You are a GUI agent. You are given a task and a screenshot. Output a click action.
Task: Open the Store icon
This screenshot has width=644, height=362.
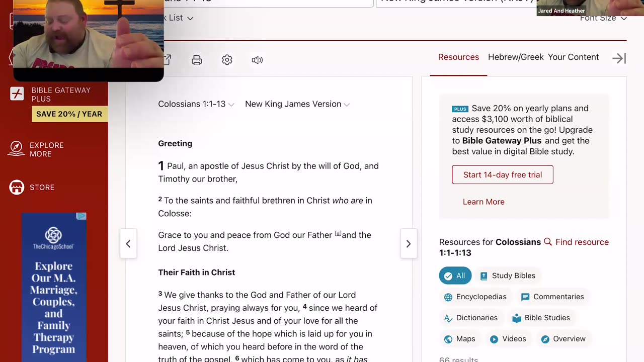[x=17, y=188]
